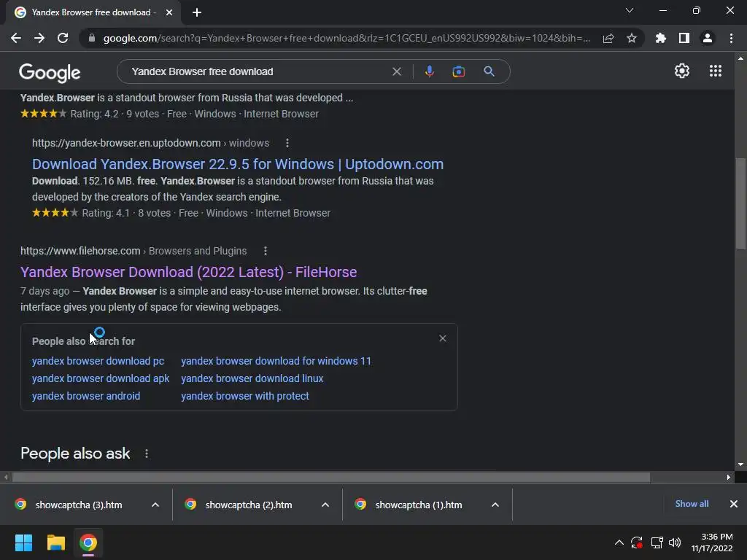
Task: Open the side panel icon
Action: [x=684, y=38]
